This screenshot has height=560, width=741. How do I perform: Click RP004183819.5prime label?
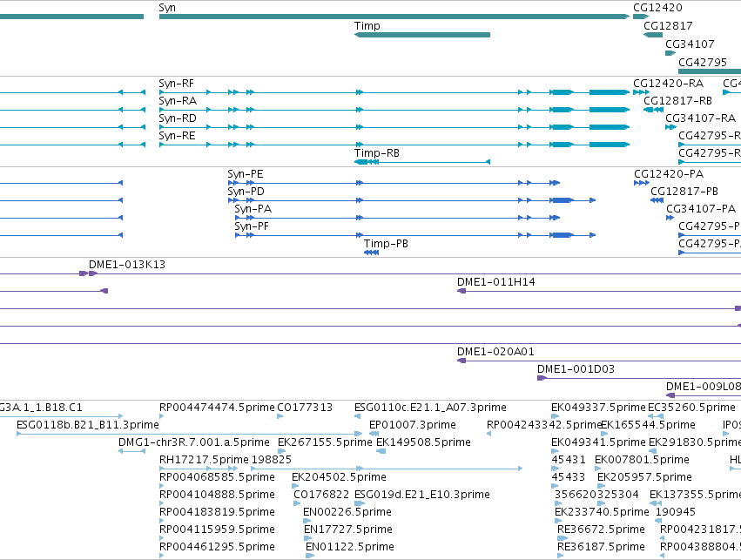coord(217,512)
